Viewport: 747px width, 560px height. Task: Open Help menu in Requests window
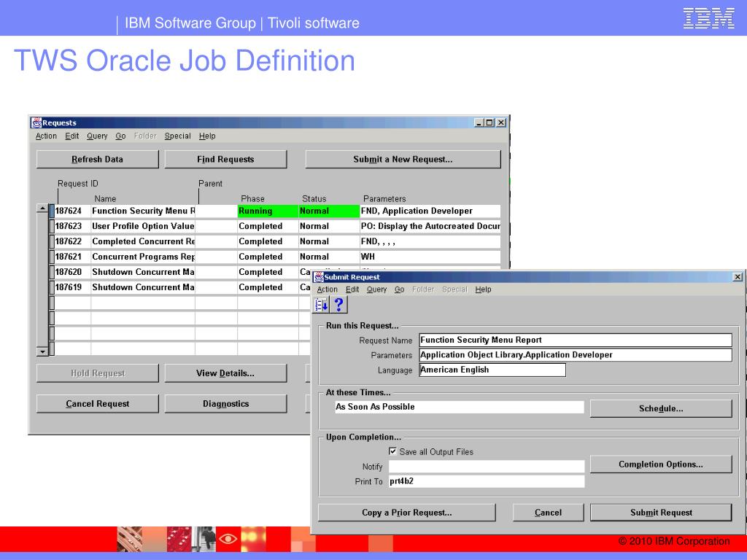[207, 136]
